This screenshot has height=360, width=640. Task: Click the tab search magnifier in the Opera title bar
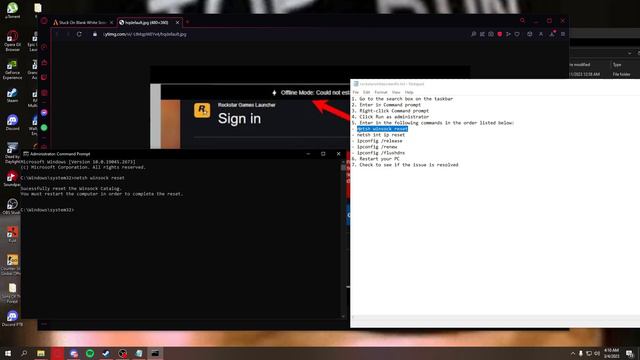(x=522, y=20)
